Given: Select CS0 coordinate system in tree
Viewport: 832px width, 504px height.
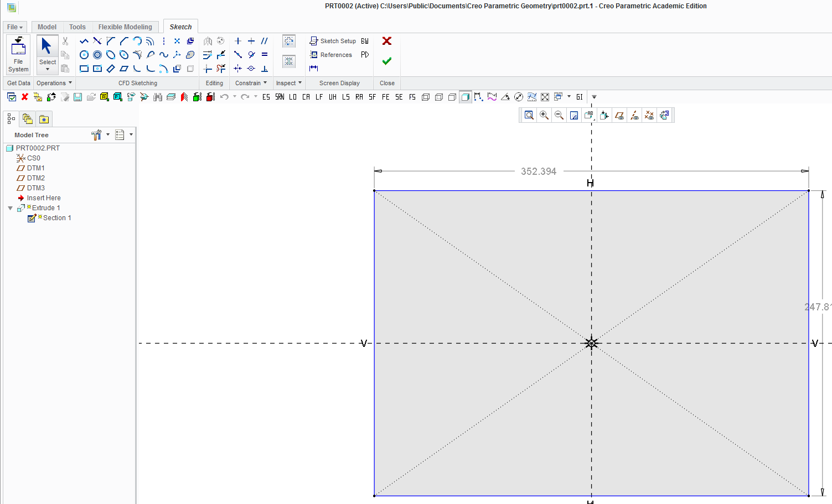Looking at the screenshot, I should point(29,158).
